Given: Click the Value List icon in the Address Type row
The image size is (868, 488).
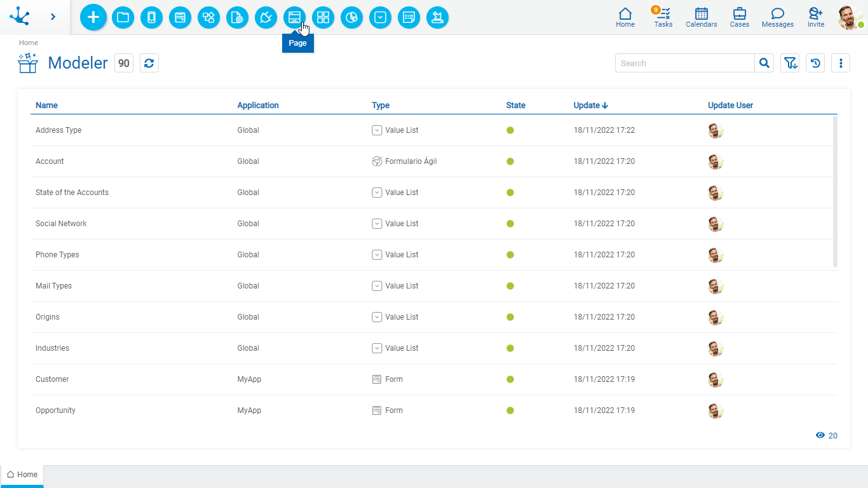Looking at the screenshot, I should (377, 130).
